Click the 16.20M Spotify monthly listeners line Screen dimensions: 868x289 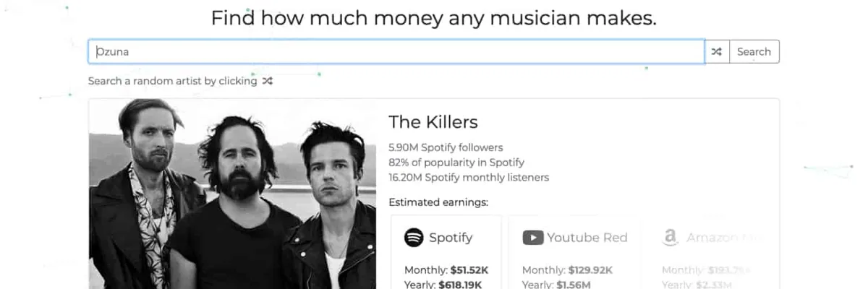(x=469, y=177)
